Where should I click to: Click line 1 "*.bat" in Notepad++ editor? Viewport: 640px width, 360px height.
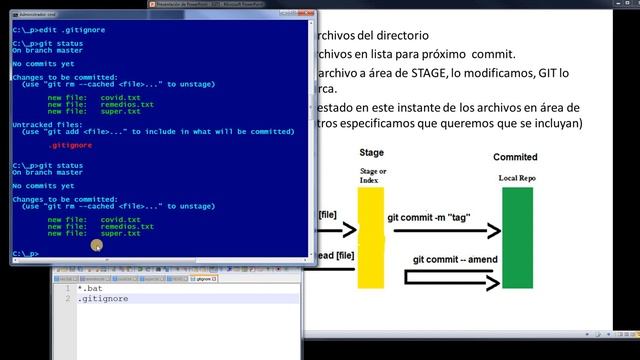[90, 288]
